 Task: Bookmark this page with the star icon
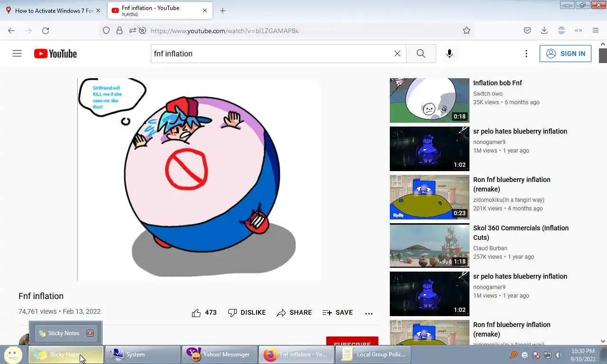(467, 31)
